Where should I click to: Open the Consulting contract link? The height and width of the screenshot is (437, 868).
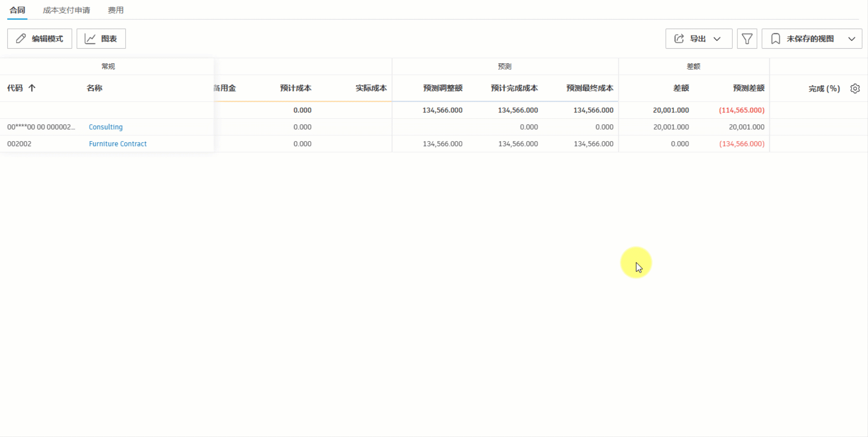point(106,127)
